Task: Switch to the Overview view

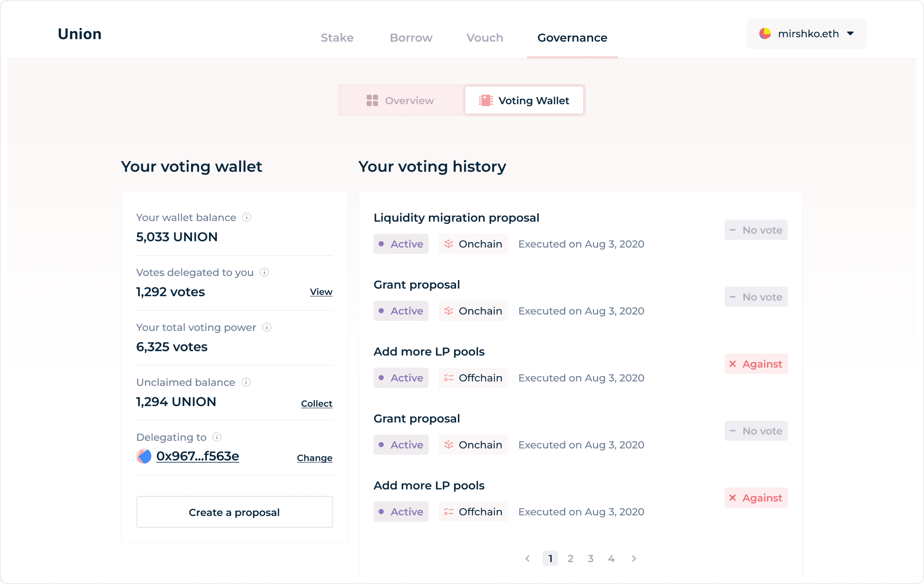Action: coord(401,100)
